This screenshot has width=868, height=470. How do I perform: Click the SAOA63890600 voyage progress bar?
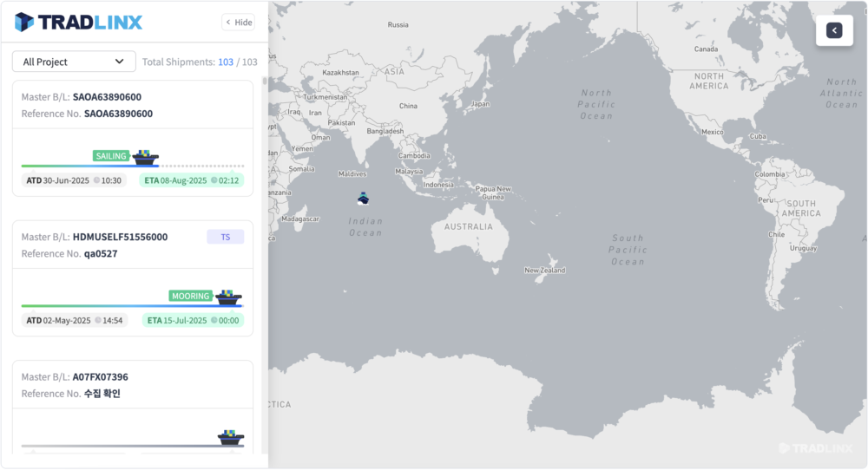(x=133, y=166)
